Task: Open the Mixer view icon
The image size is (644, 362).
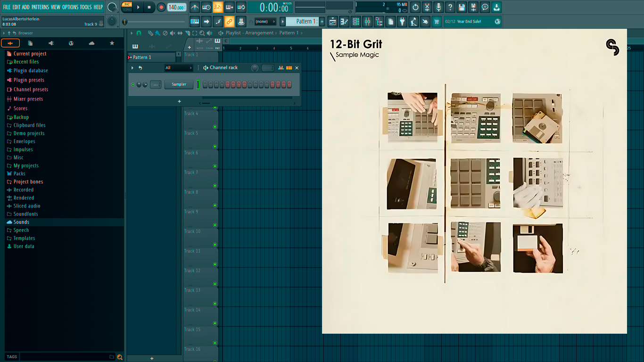Action: pos(367,22)
